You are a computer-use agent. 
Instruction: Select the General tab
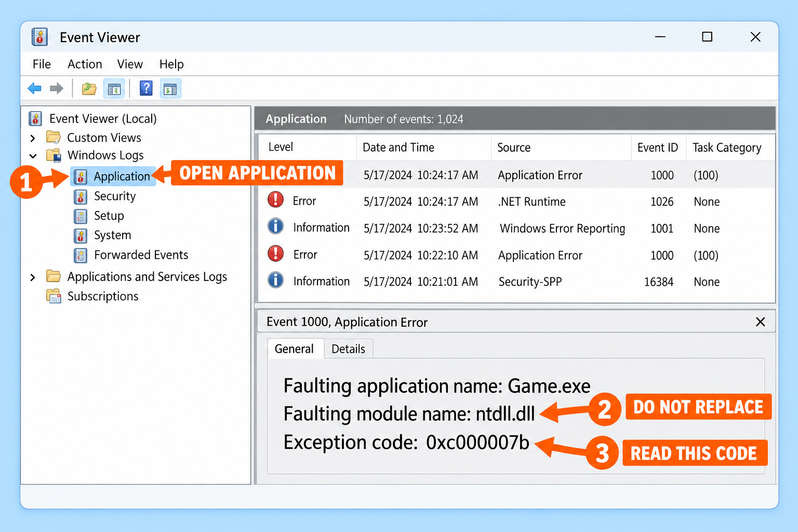[294, 349]
